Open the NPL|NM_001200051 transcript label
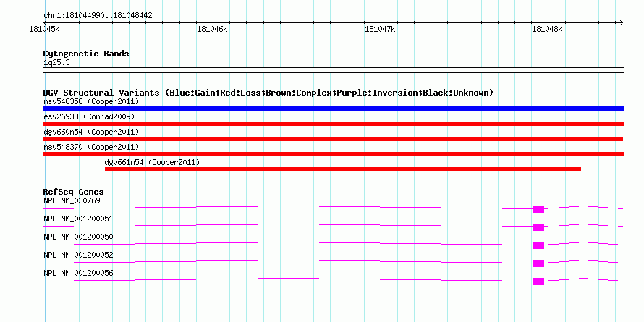 click(78, 219)
